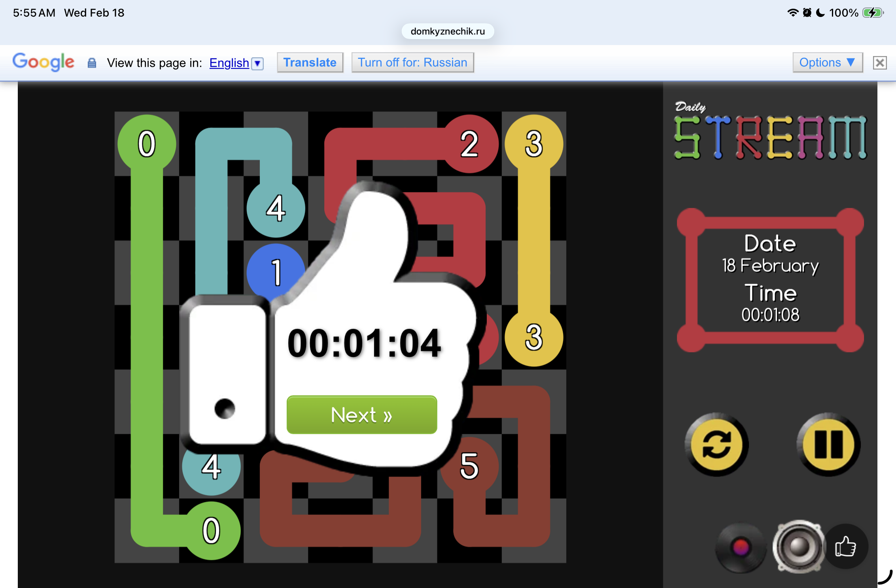Click the green 0 node at top
This screenshot has width=896, height=588.
tap(146, 143)
